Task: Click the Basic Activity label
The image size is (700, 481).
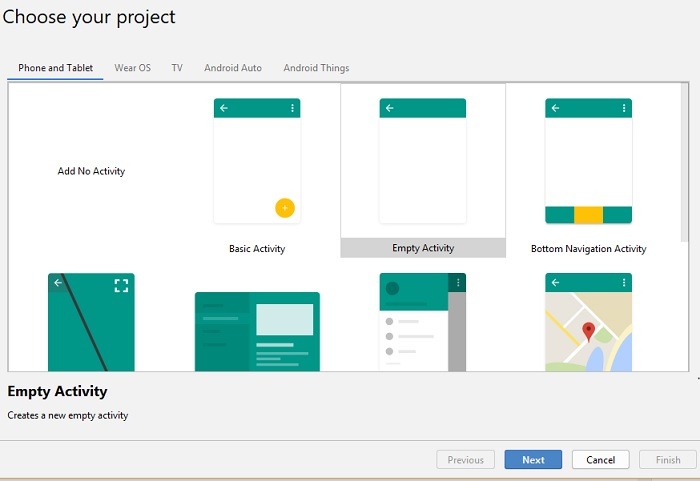Action: (x=257, y=249)
